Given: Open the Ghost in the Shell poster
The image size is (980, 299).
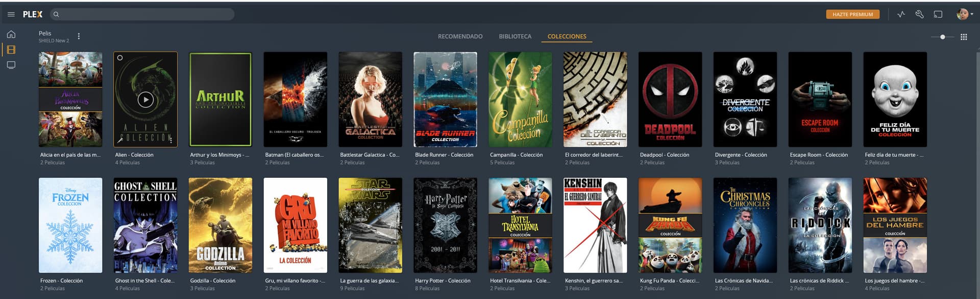Looking at the screenshot, I should (x=145, y=225).
